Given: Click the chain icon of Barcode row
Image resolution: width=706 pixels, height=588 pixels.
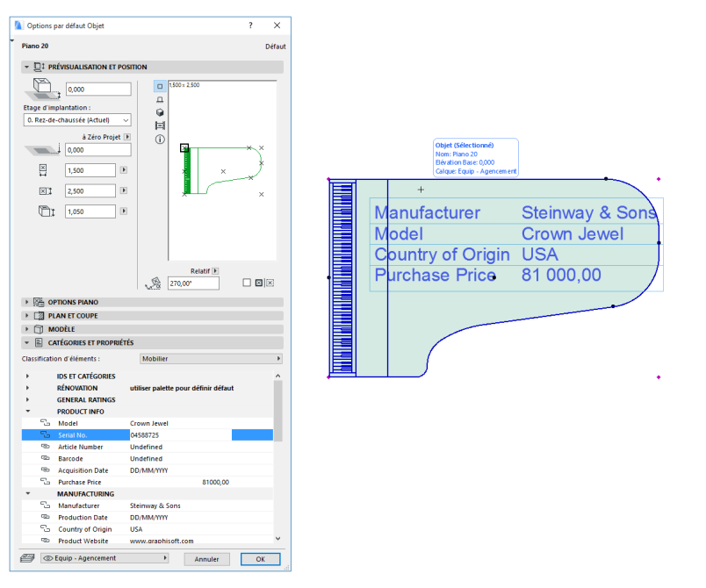Looking at the screenshot, I should (45, 458).
